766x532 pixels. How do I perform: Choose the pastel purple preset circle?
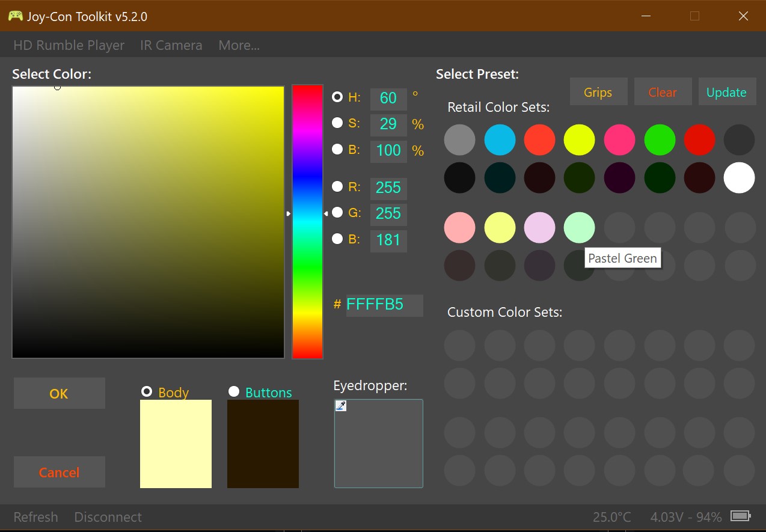539,228
